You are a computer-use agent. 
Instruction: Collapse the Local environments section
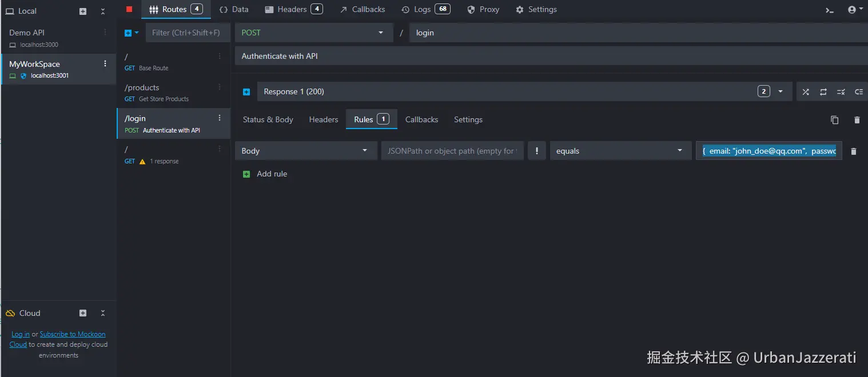[x=103, y=11]
